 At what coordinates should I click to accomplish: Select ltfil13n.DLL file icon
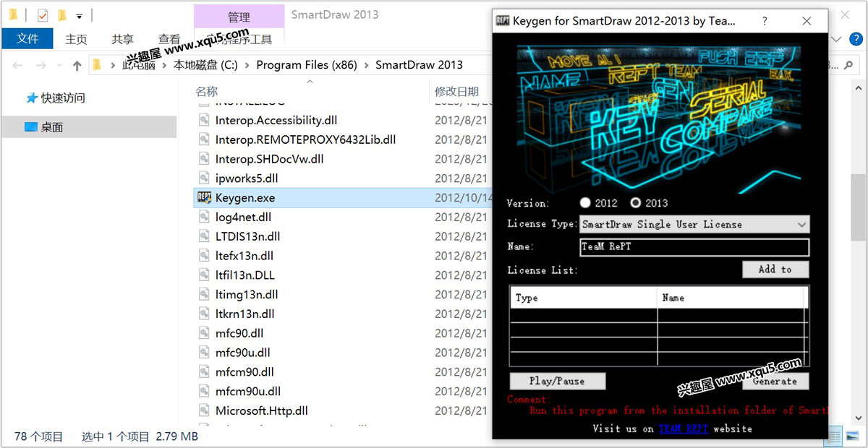(x=204, y=275)
